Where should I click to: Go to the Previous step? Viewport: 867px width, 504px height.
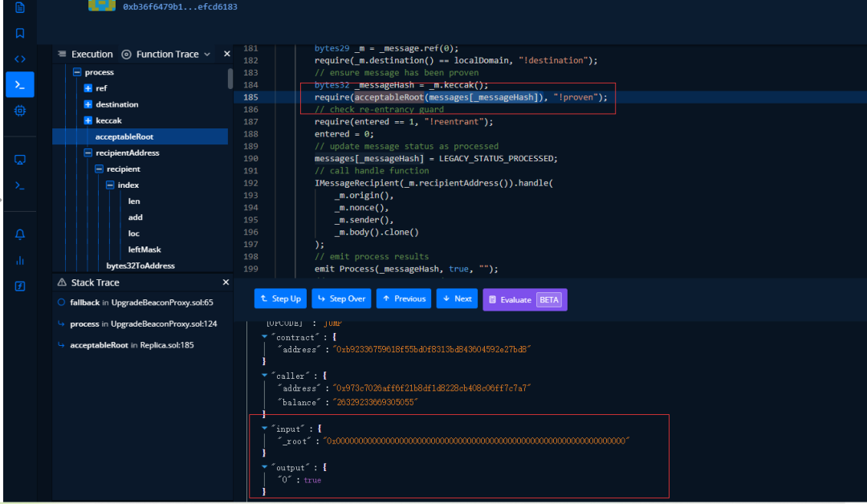404,299
